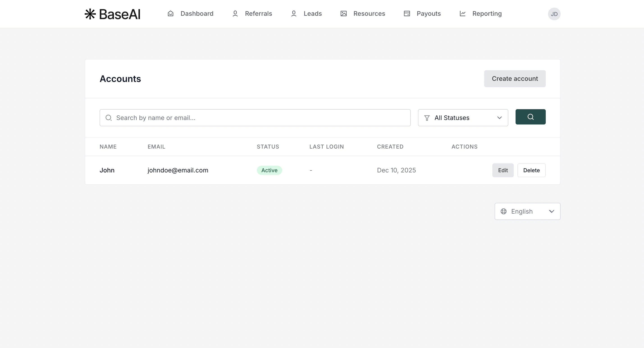Go to the Payouts menu item
The height and width of the screenshot is (348, 644).
point(429,14)
